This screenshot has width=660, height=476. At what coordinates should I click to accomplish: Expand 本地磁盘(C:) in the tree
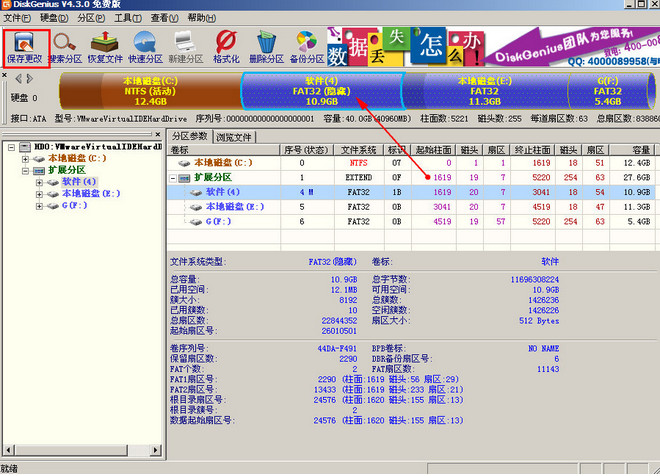[25, 159]
